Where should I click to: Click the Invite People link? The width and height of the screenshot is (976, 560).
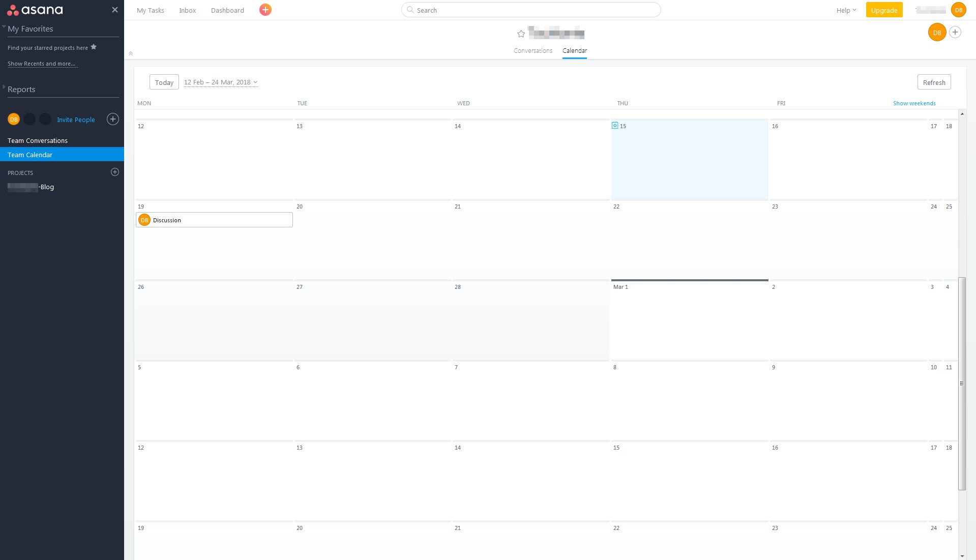tap(76, 120)
